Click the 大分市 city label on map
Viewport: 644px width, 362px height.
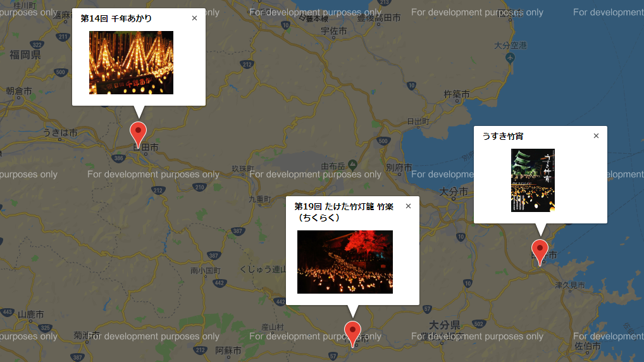(x=454, y=192)
